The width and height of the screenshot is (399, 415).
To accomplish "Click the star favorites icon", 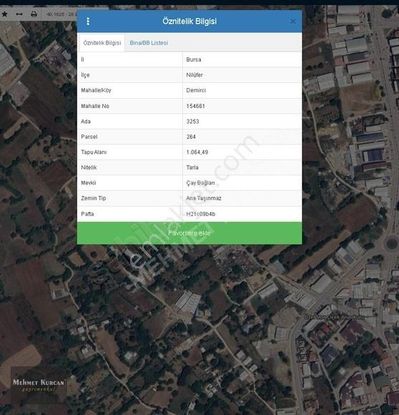I will pyautogui.click(x=5, y=14).
